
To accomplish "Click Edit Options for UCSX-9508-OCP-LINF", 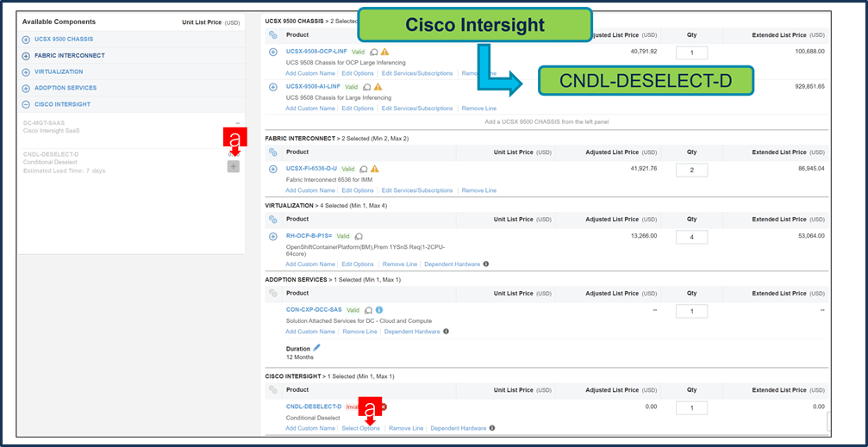I will coord(358,73).
